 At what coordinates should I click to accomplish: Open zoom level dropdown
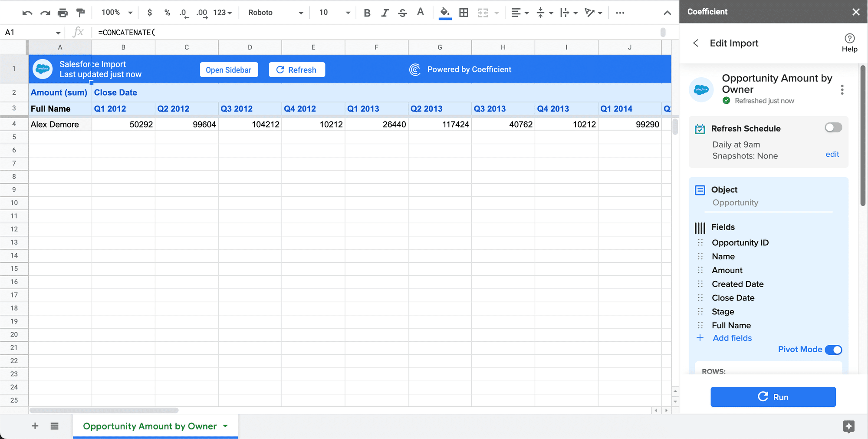[x=117, y=13]
